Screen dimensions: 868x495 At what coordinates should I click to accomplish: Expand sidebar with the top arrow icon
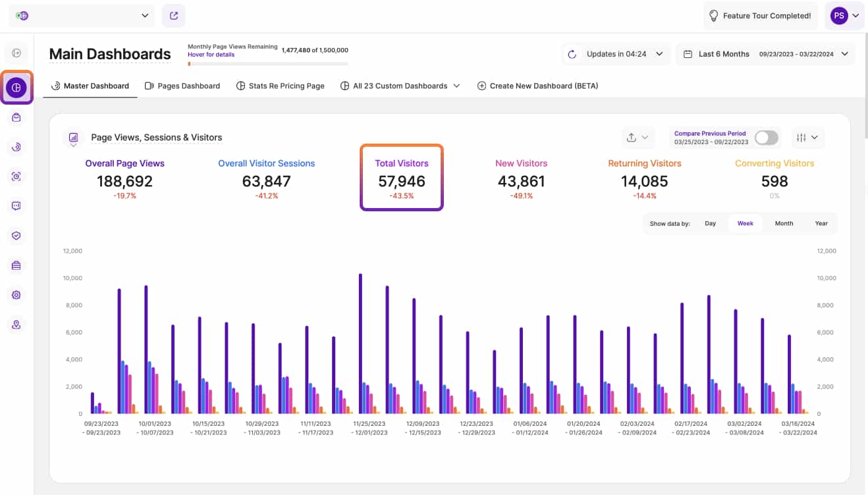[x=16, y=53]
